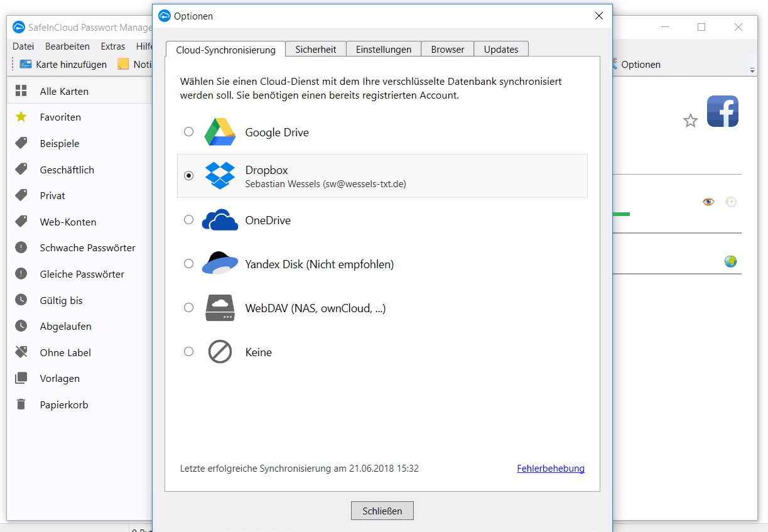The image size is (768, 532).
Task: Open the Browser tab
Action: (448, 49)
